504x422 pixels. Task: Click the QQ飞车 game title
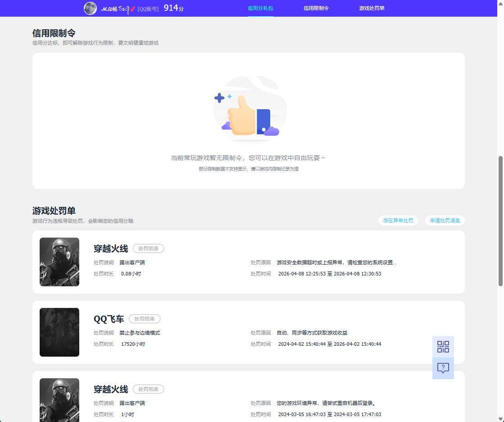tap(109, 319)
